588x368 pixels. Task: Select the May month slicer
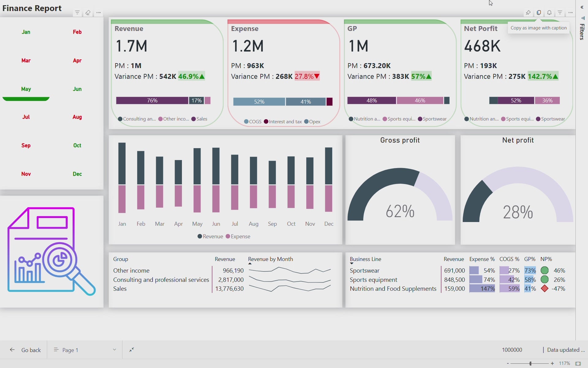point(26,89)
